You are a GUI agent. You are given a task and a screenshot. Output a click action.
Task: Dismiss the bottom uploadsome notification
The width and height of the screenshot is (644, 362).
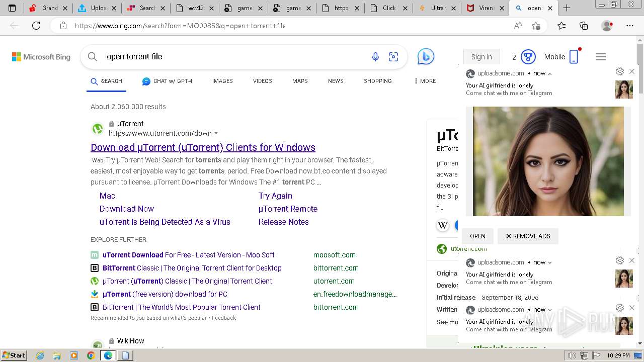click(x=632, y=308)
